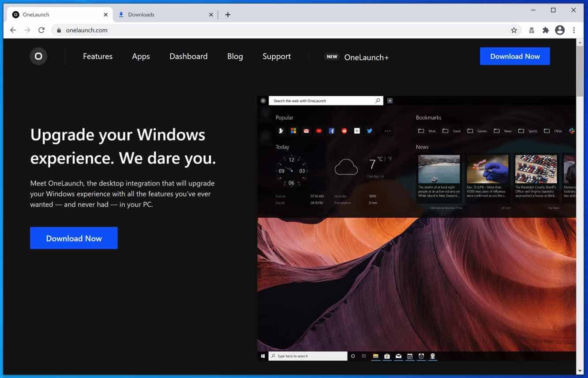Open the Extensions puzzle-piece menu

coord(546,30)
